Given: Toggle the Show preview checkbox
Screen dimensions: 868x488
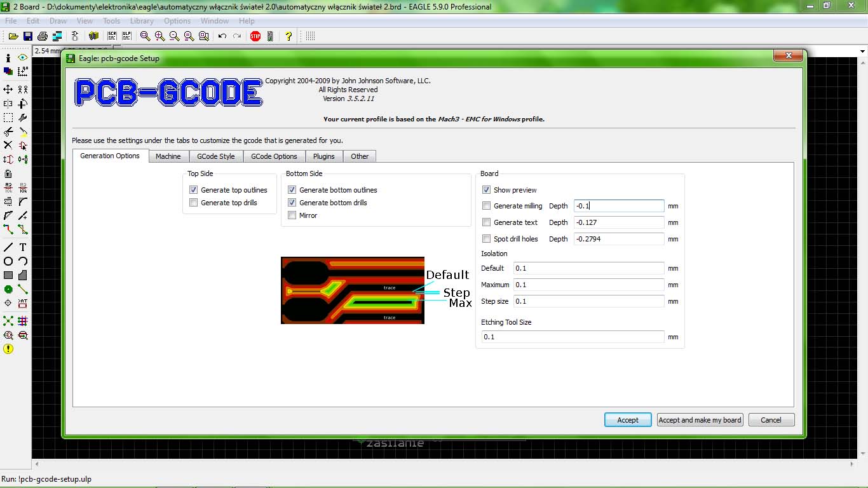Looking at the screenshot, I should [x=486, y=190].
